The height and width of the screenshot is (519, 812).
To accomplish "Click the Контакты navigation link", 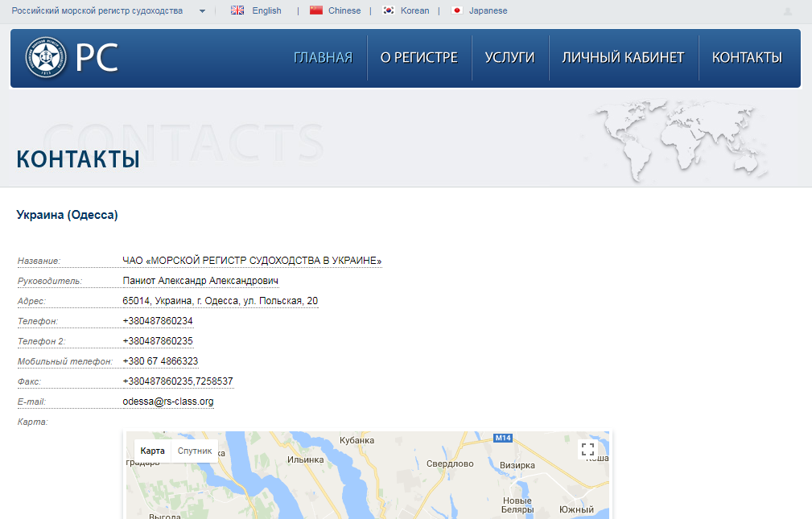I will coord(747,57).
